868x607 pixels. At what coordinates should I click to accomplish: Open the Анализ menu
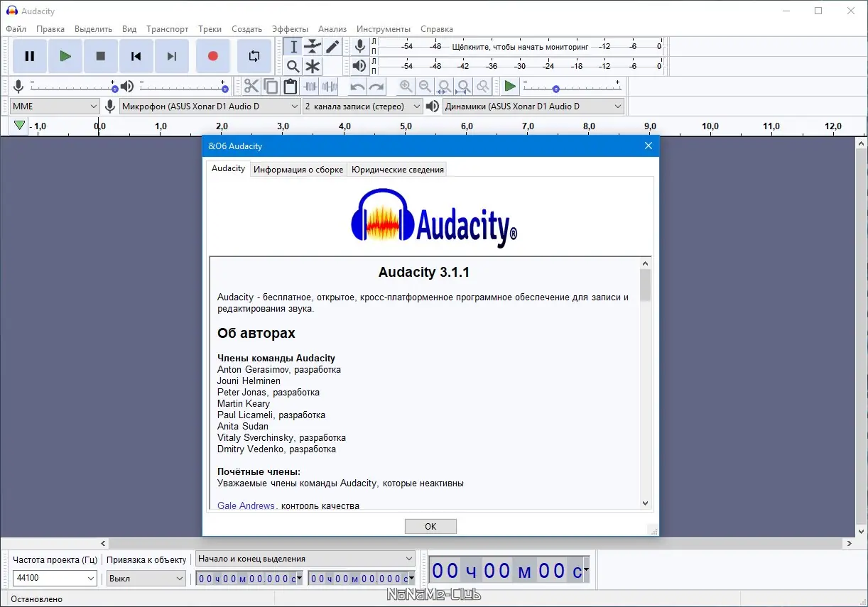[332, 29]
